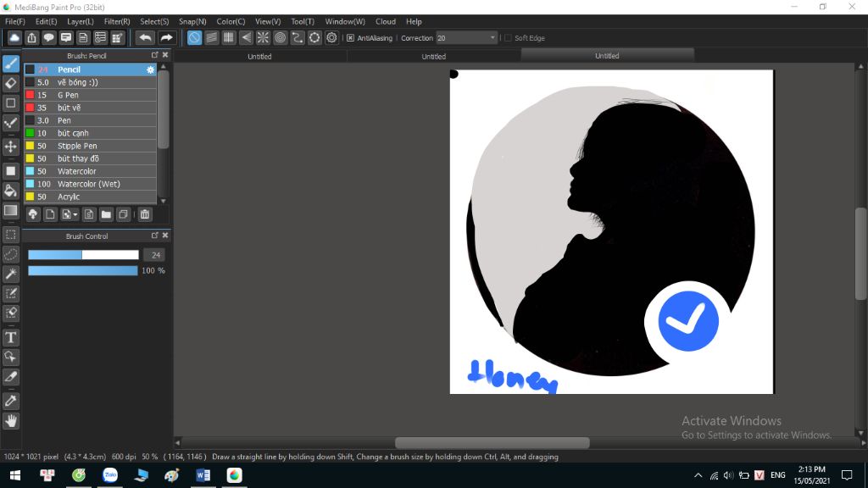Viewport: 868px width, 488px height.
Task: Undock the Brush Control panel
Action: 154,236
